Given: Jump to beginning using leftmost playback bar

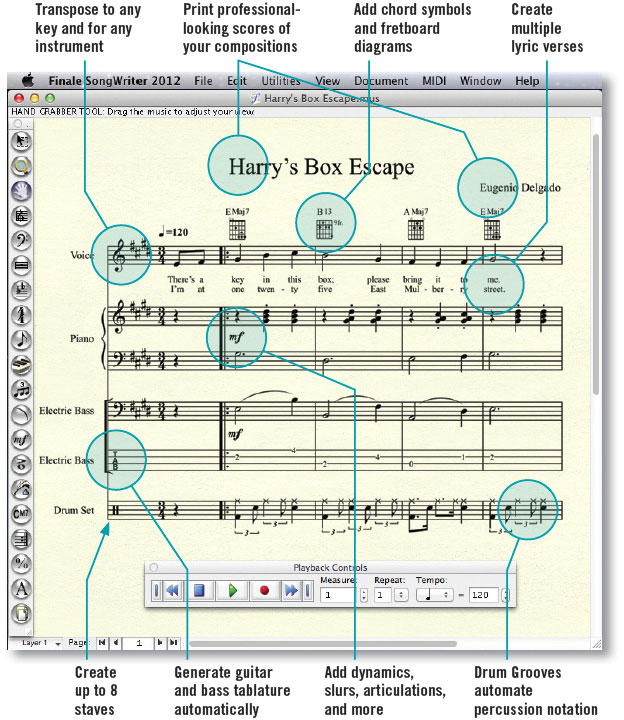Looking at the screenshot, I should click(x=157, y=591).
